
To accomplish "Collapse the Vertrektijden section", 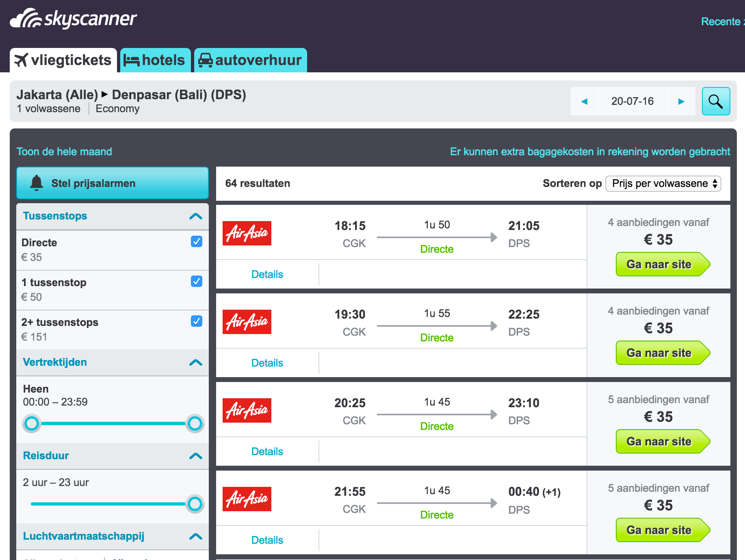I will click(196, 362).
